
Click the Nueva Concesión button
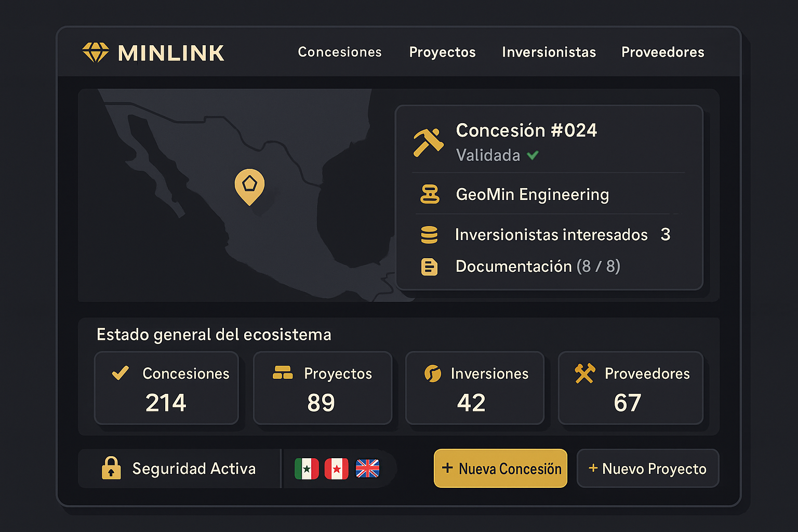500,468
